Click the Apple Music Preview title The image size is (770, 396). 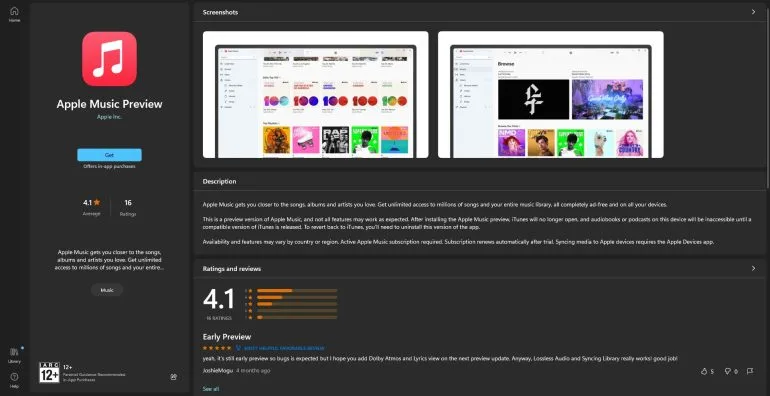click(109, 104)
